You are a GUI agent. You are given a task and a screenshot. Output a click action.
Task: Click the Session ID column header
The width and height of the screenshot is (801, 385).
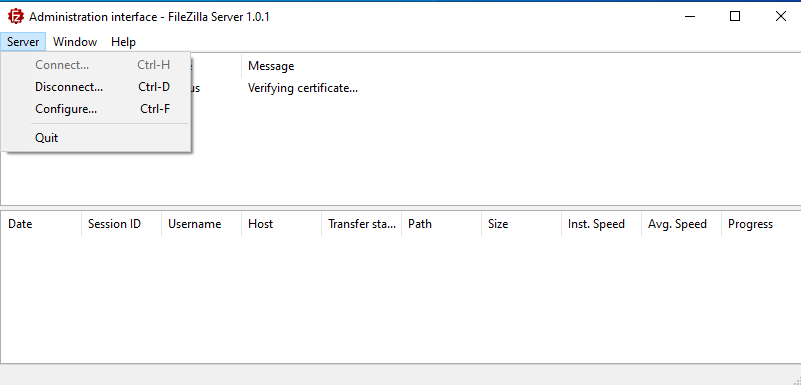coord(122,224)
